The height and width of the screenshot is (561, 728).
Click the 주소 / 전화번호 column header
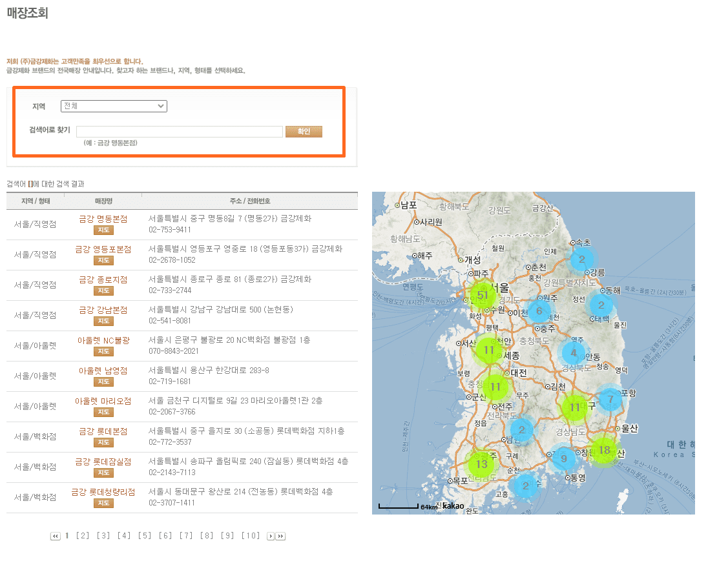click(250, 201)
